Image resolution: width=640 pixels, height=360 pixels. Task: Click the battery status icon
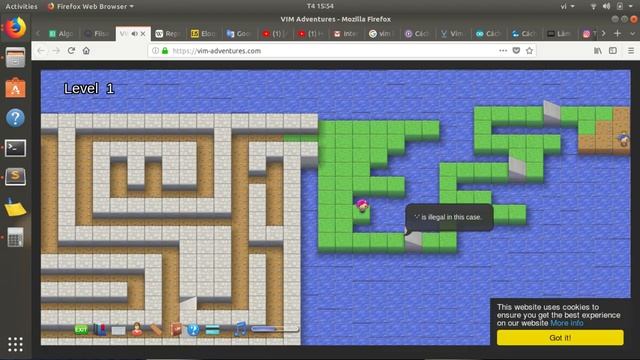[x=620, y=6]
